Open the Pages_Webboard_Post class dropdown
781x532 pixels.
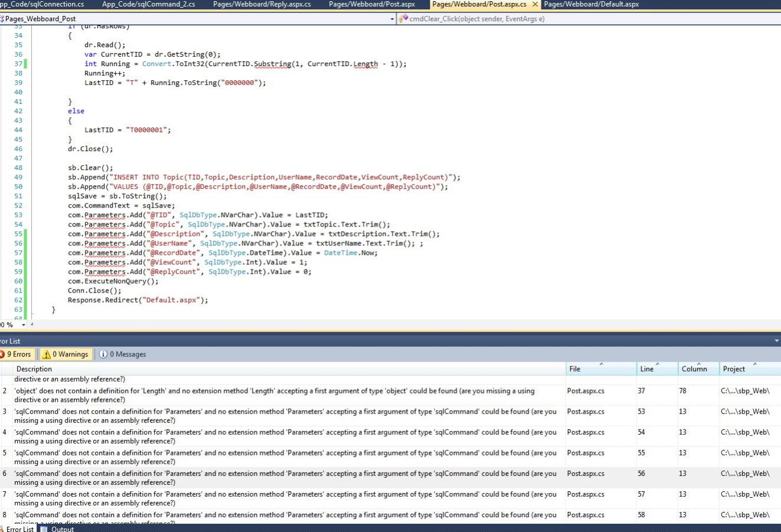pos(392,19)
